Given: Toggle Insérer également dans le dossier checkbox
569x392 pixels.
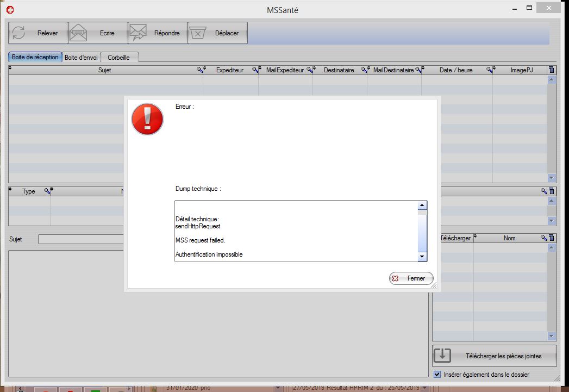Looking at the screenshot, I should click(437, 374).
